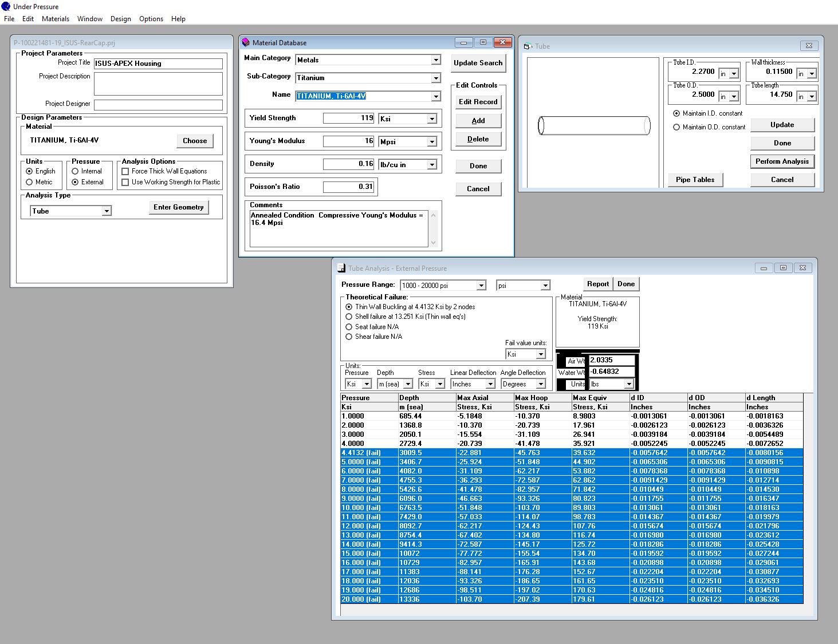Enable Use Working Strength for Plastic
Screen dimensions: 838x644
tap(125, 182)
